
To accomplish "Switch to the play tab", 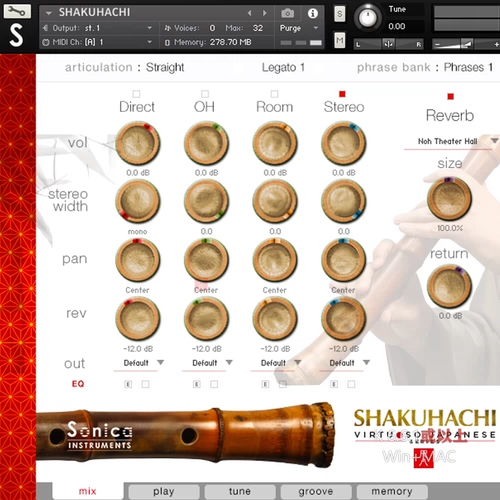I will 164,491.
